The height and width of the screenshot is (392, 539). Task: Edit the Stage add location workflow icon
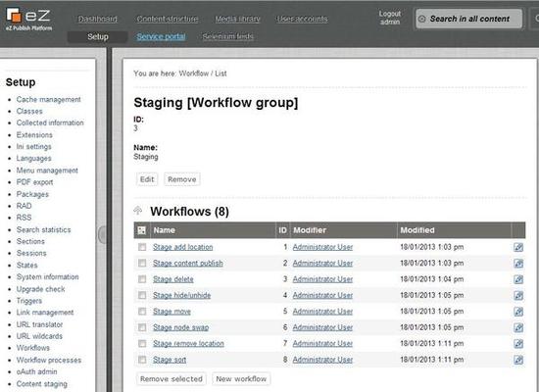(x=518, y=247)
